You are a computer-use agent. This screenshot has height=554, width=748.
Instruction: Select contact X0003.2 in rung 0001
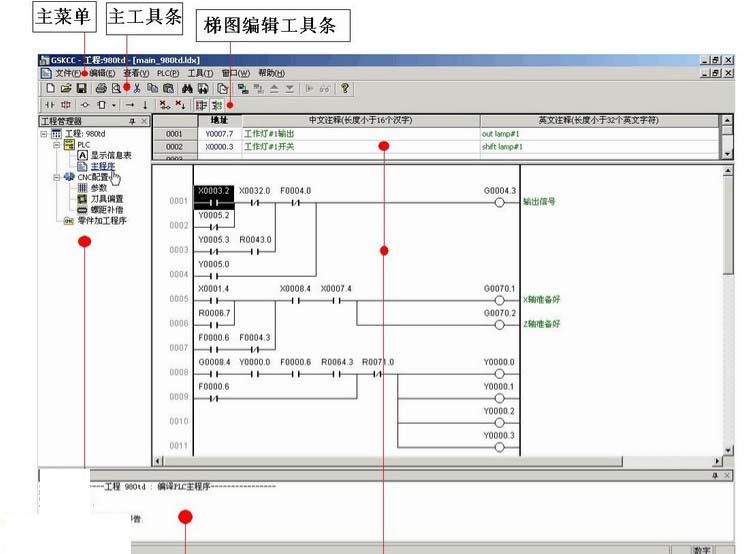click(214, 197)
